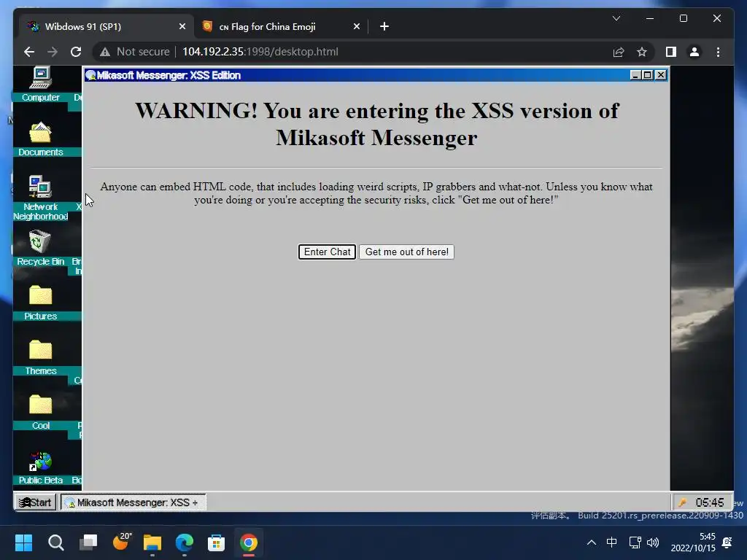Click key icon in Wibdows tray
This screenshot has height=560, width=747.
click(x=682, y=502)
